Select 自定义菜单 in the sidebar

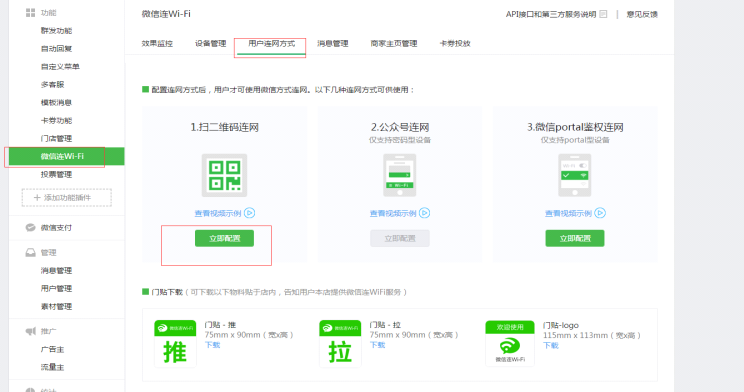60,67
